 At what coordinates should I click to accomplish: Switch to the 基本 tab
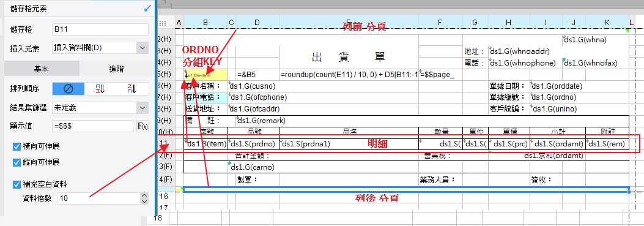(x=42, y=69)
